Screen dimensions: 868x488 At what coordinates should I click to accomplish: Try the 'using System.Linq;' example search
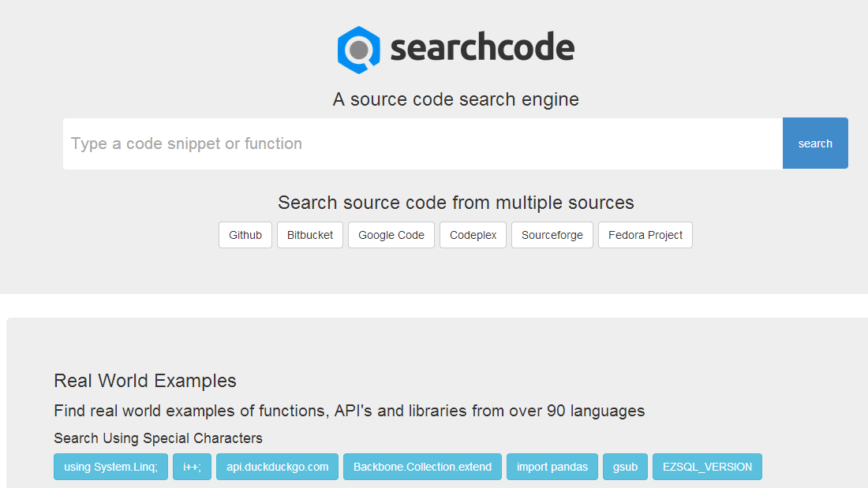(110, 467)
